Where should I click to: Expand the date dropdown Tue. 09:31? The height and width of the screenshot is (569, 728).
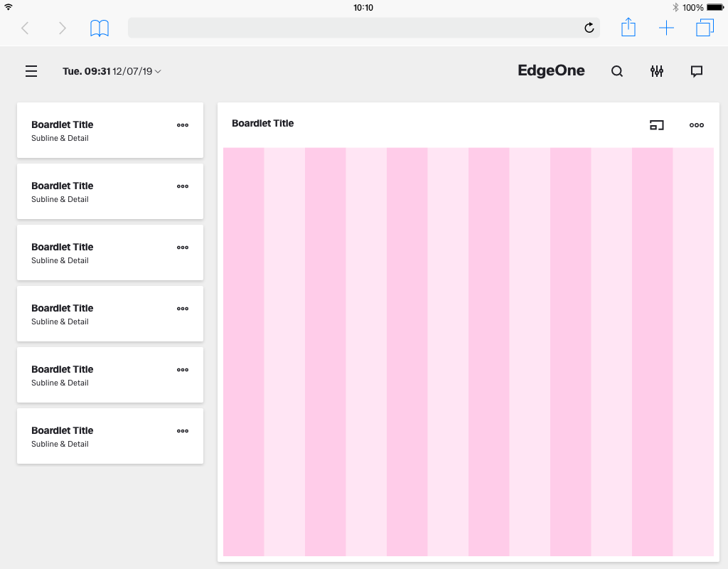pos(112,71)
